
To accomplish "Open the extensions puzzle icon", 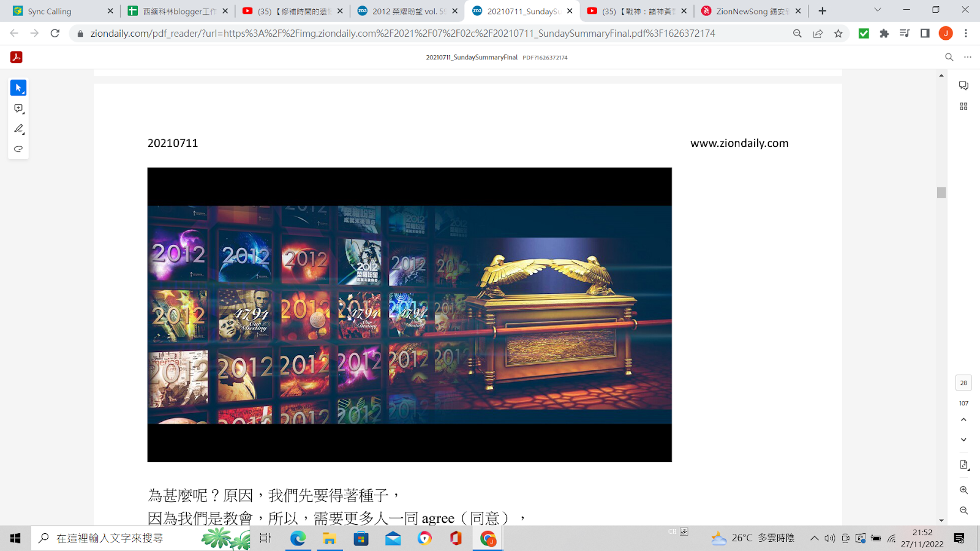I will coord(884,33).
